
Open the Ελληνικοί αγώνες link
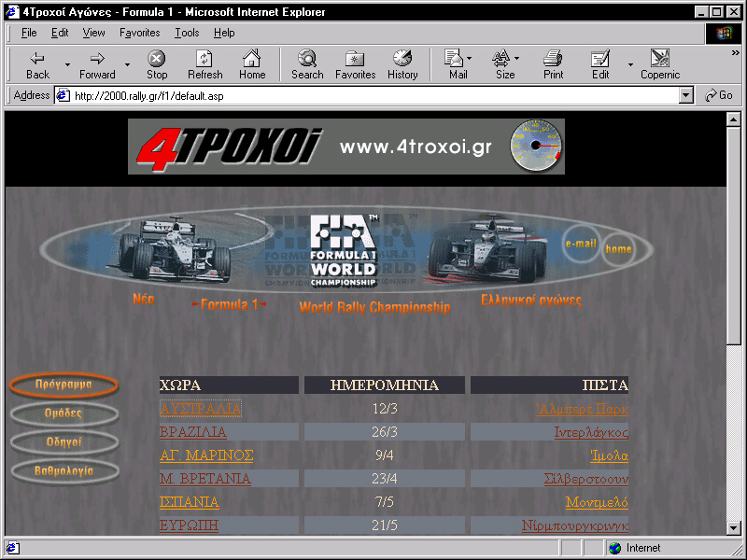(x=531, y=300)
